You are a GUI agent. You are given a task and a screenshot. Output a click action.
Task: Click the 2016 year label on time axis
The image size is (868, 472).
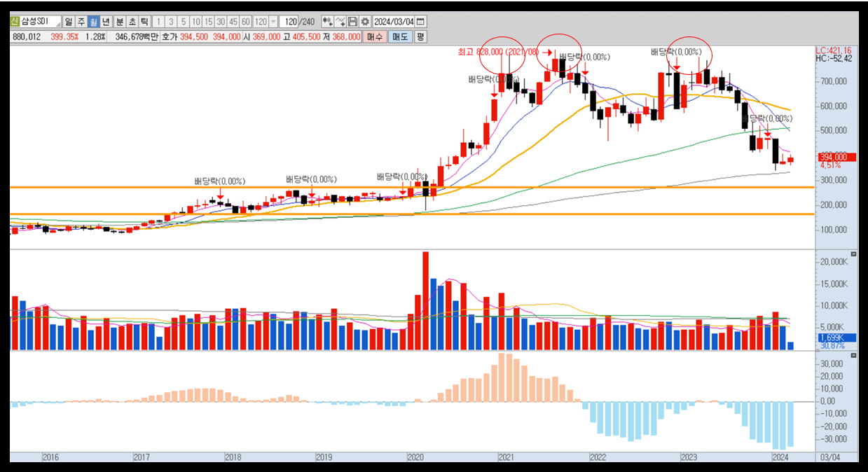pyautogui.click(x=50, y=457)
